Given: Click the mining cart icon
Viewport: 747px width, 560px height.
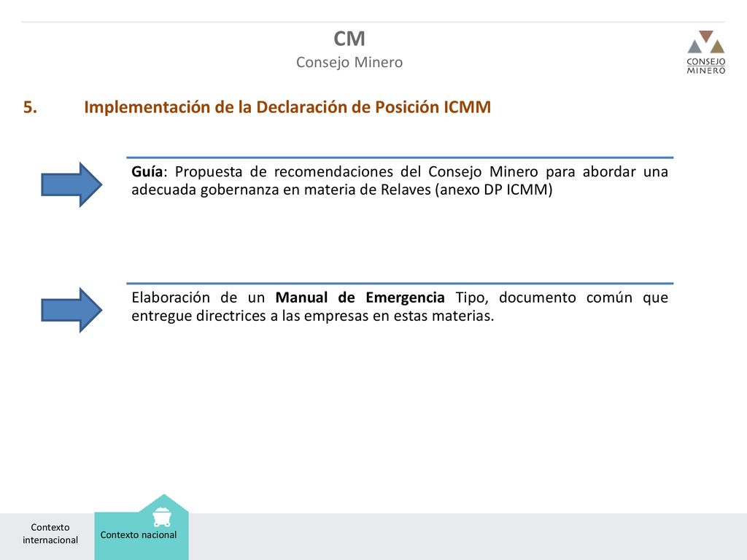Looking at the screenshot, I should [x=162, y=517].
